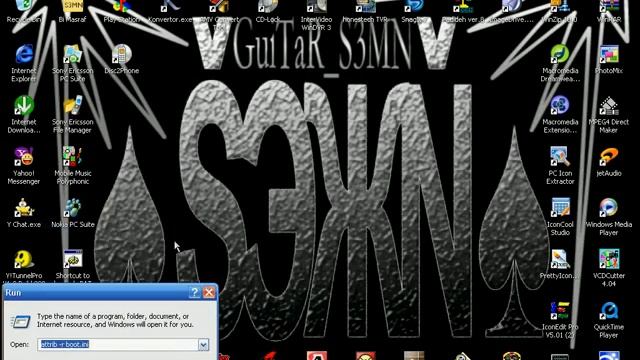
Task: Select the PhotoMix shortcut
Action: coord(609,59)
